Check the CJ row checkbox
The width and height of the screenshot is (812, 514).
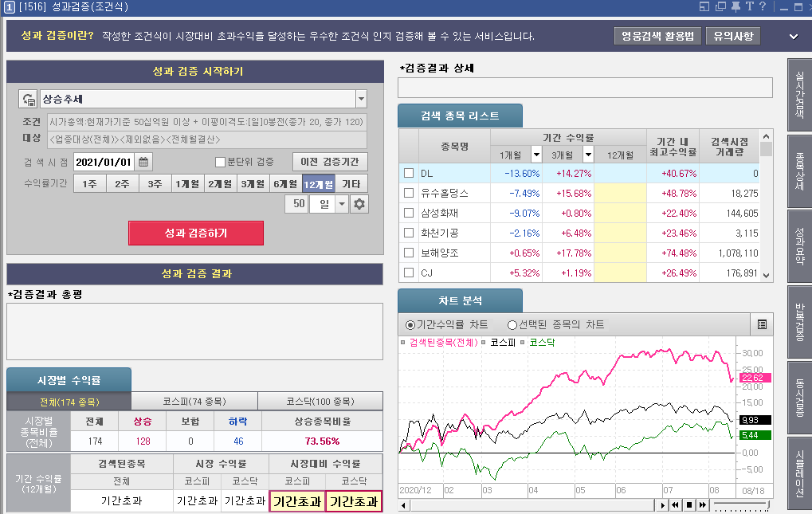tap(409, 273)
